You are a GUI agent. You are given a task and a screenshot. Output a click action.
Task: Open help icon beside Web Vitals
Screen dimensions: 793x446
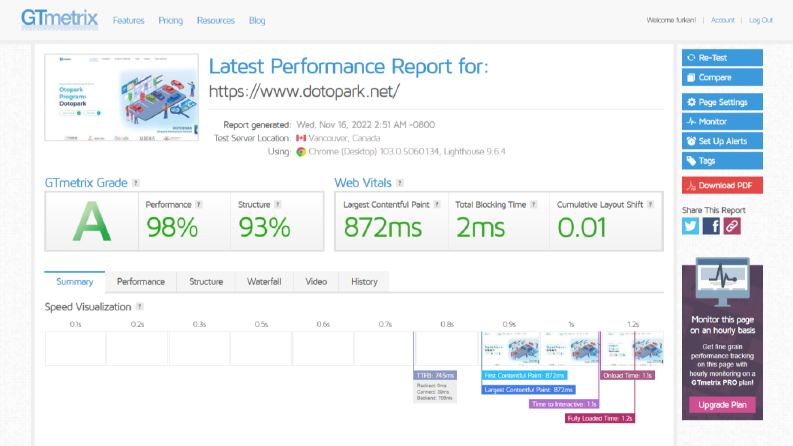click(x=400, y=183)
